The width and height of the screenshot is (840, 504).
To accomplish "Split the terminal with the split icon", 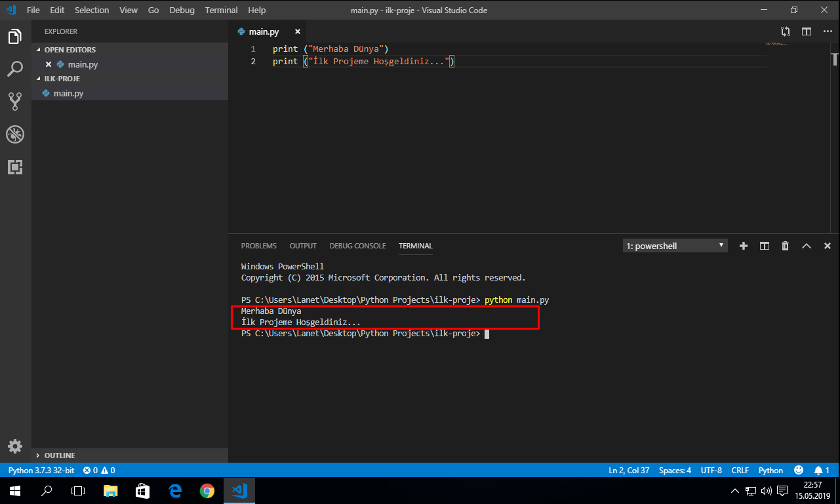I will [764, 245].
